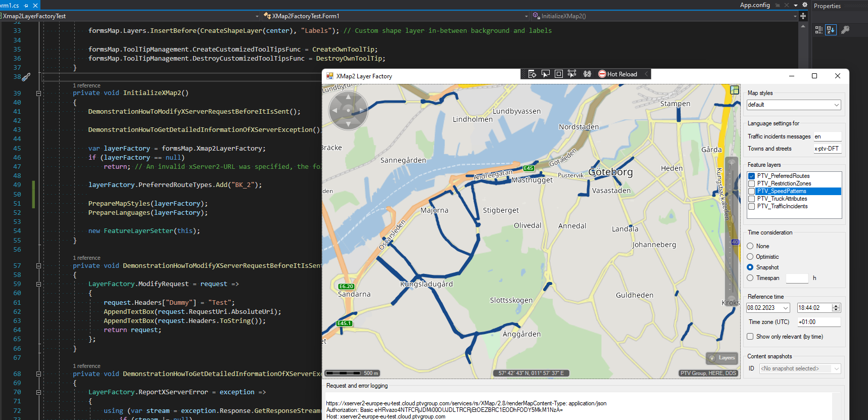Viewport: 868px width, 420px height.
Task: Click the Layers button on the map
Action: coord(721,358)
